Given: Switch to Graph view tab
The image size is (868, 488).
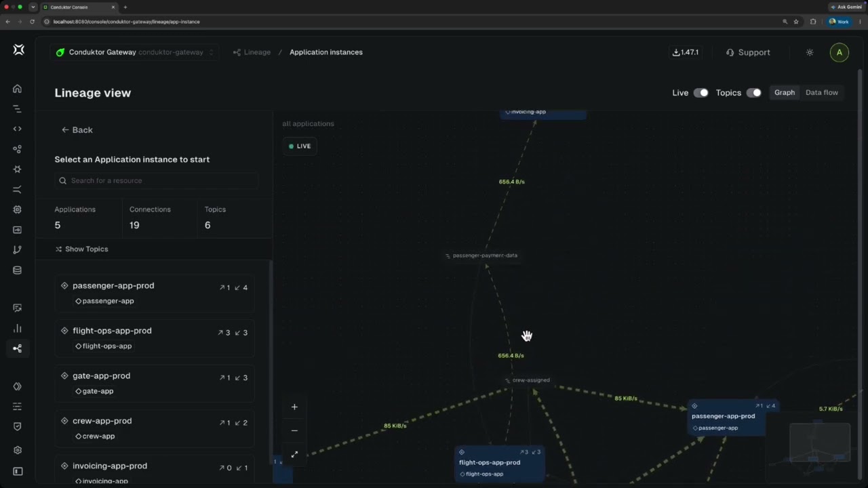Looking at the screenshot, I should tap(785, 92).
